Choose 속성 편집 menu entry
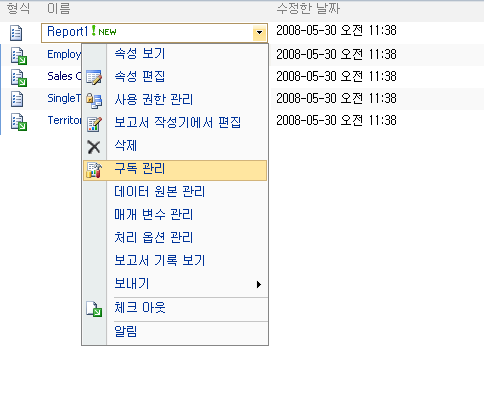Screen dimensions: 484x409 [x=175, y=77]
